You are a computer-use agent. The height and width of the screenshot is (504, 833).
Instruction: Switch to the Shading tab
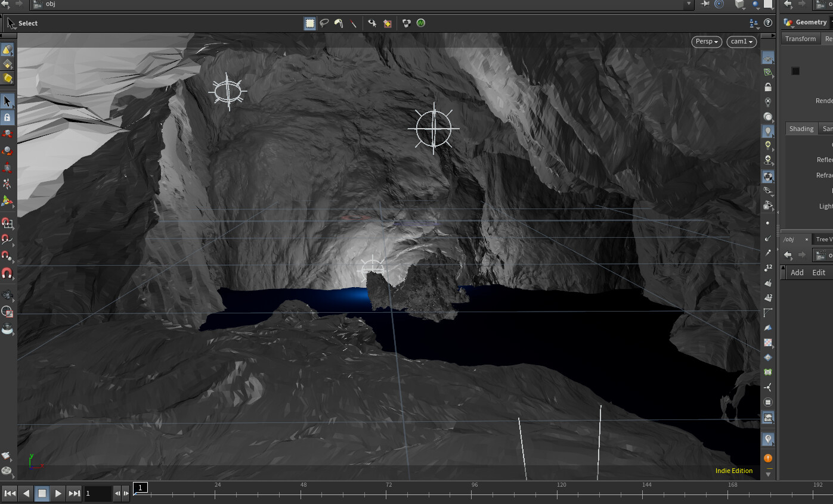801,128
